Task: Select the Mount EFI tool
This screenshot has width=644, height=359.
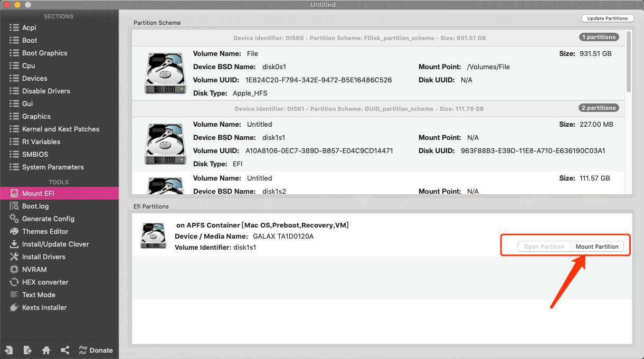Action: (x=59, y=193)
